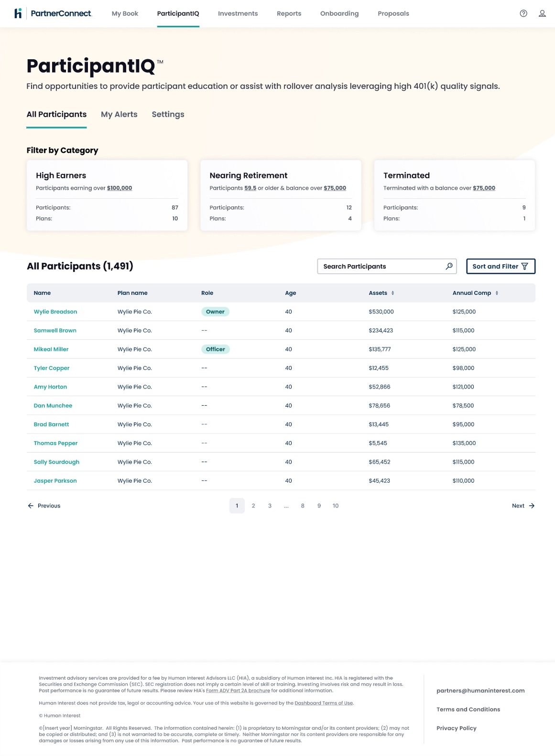Screen dimensions: 555x756
Task: Click the $100,000 High Earners threshold link
Action: [x=120, y=188]
